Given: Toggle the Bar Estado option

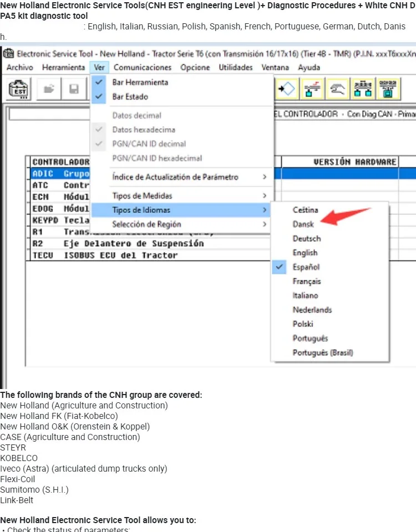Looking at the screenshot, I should tap(130, 96).
